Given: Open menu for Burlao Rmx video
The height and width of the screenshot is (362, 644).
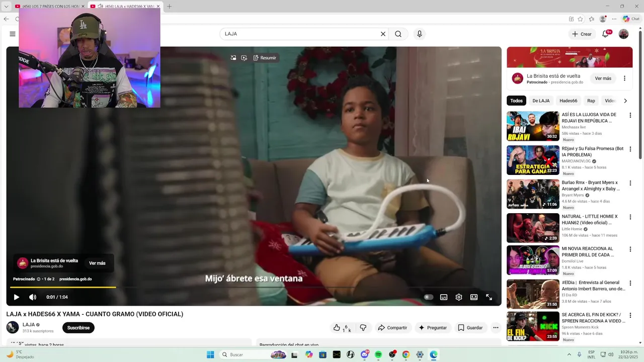Looking at the screenshot, I should pos(630,183).
